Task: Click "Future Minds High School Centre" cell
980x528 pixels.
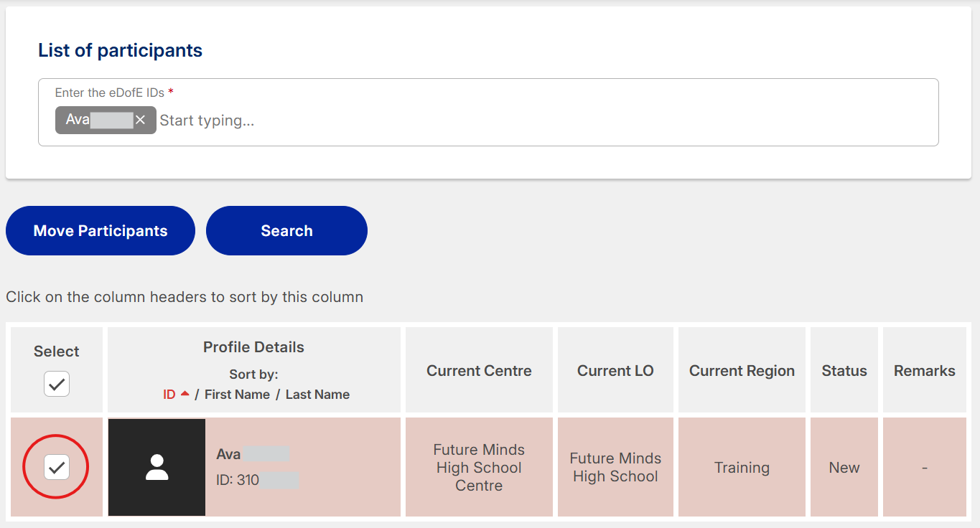Action: tap(479, 467)
